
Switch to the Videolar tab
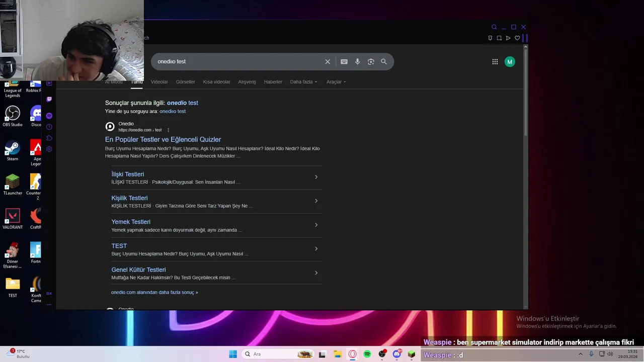click(x=159, y=82)
